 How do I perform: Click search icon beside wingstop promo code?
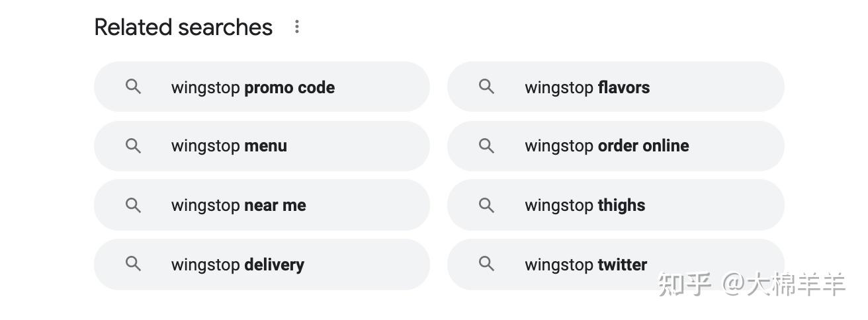tap(134, 87)
